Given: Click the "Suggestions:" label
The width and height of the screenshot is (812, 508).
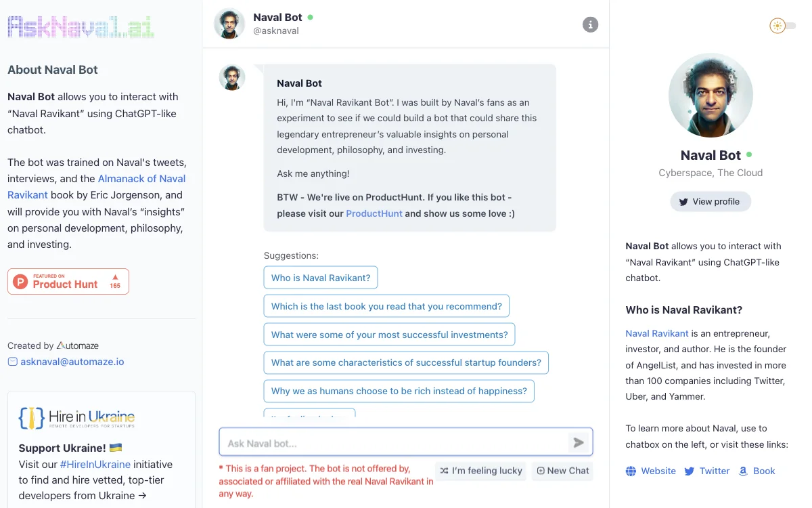Looking at the screenshot, I should point(291,256).
